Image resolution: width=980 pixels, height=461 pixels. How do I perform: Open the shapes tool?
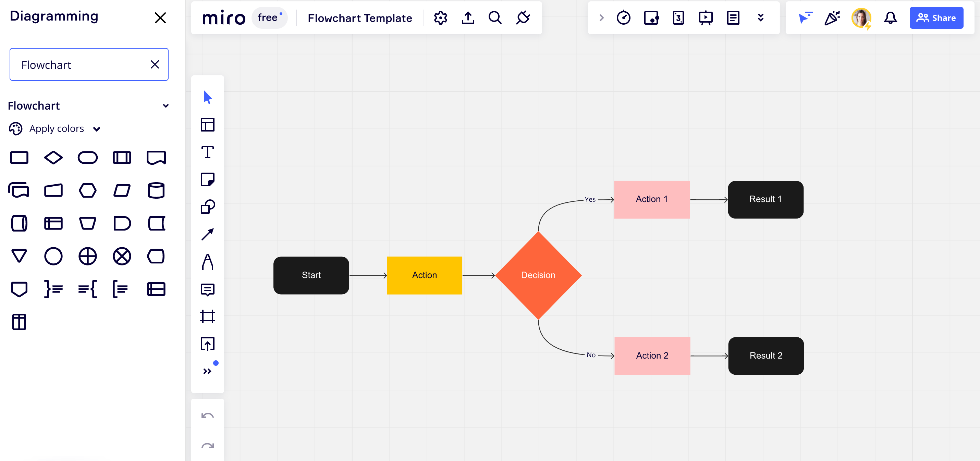pyautogui.click(x=207, y=207)
